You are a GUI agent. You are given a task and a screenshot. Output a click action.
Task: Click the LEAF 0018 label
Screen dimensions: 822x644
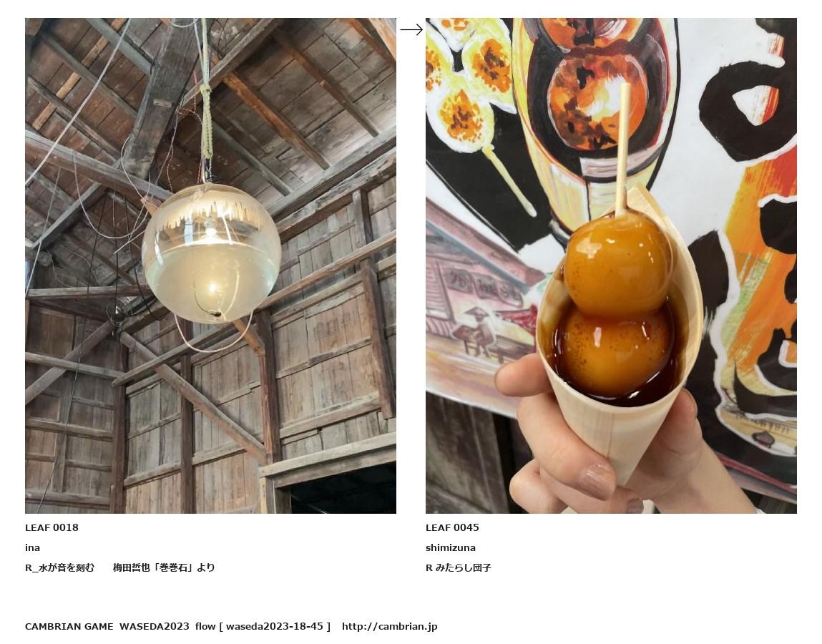[x=52, y=527]
